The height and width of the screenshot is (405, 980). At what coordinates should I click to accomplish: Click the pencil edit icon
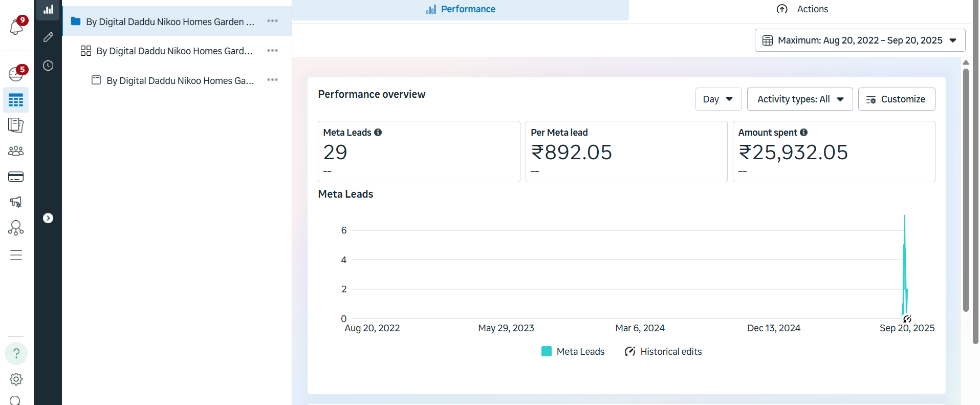pyautogui.click(x=48, y=37)
